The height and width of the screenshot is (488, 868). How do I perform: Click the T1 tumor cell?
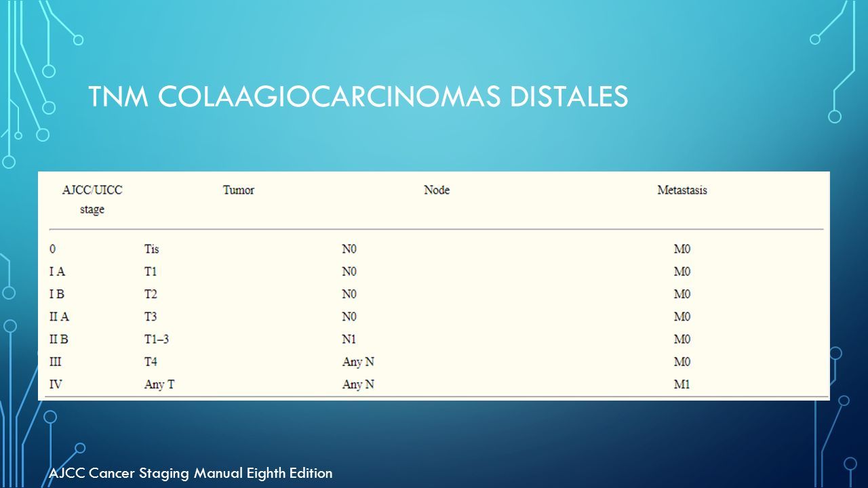click(x=151, y=271)
